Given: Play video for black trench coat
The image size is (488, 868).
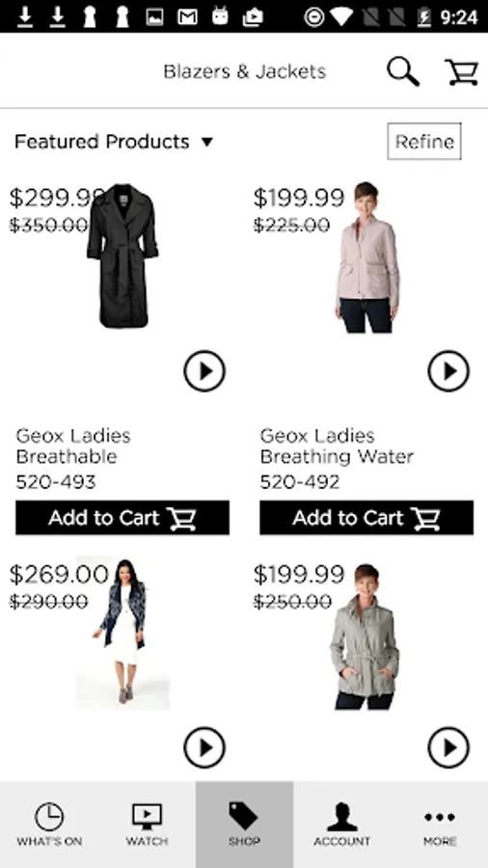Looking at the screenshot, I should click(x=204, y=371).
